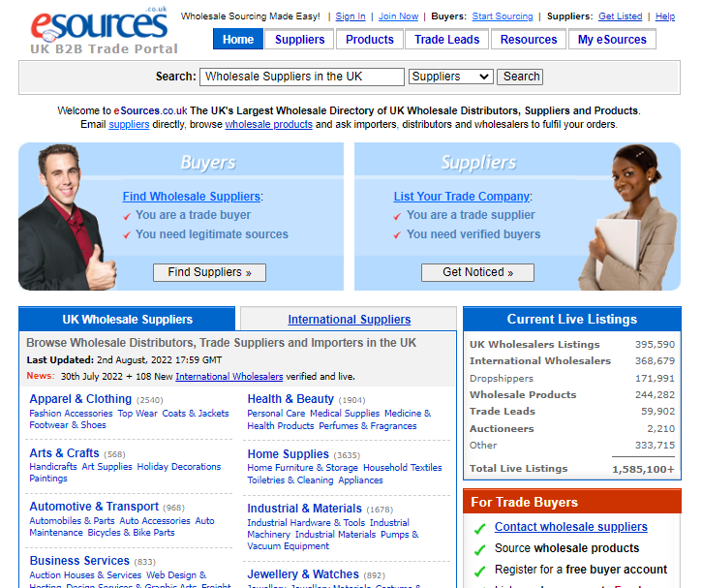Open Auction Houses & Services subcategory
702x588 pixels.
85,575
